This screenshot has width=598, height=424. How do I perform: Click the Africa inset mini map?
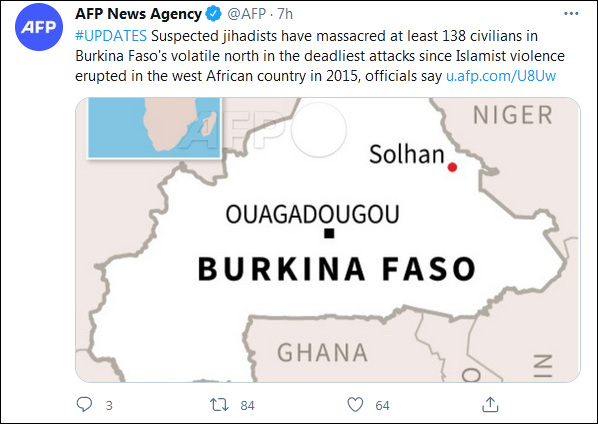[x=154, y=128]
